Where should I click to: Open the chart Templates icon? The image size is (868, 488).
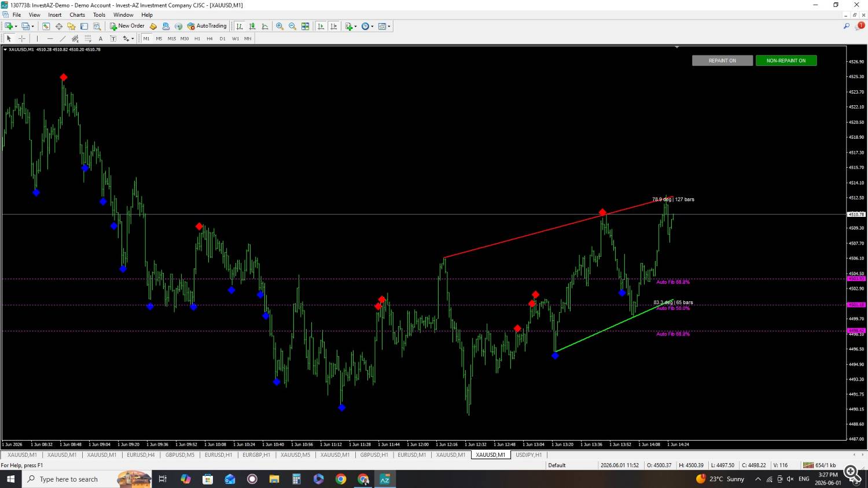point(382,26)
